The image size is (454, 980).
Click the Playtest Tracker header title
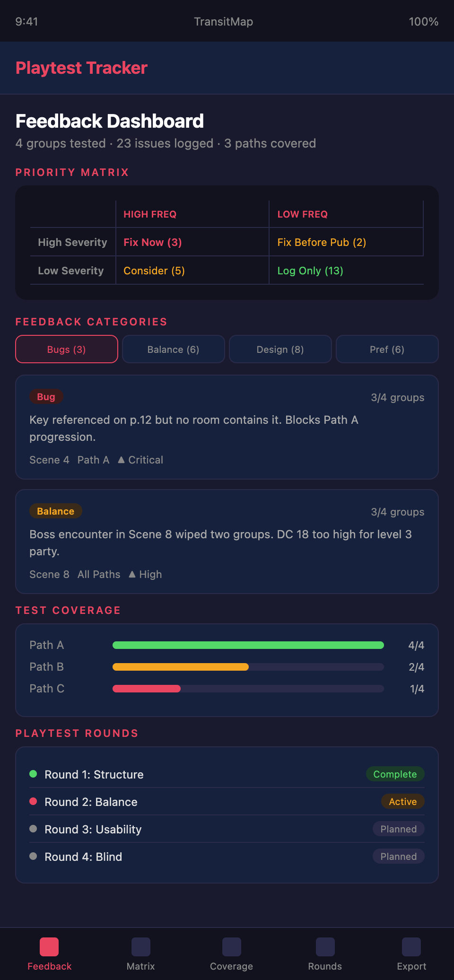81,68
